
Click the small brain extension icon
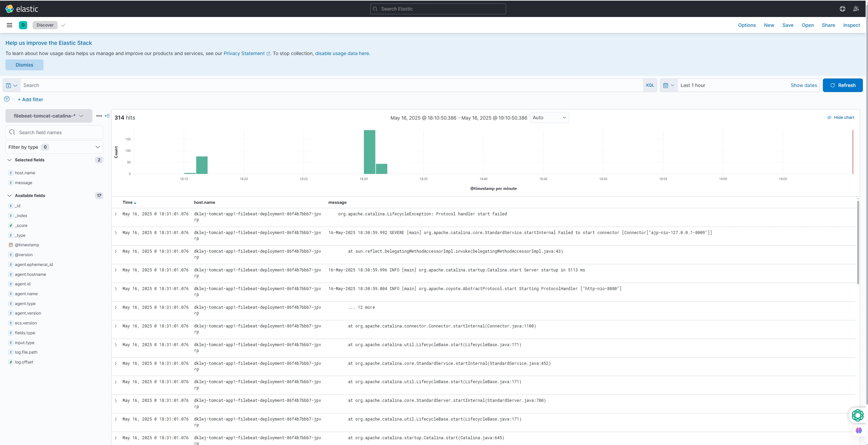click(x=858, y=430)
